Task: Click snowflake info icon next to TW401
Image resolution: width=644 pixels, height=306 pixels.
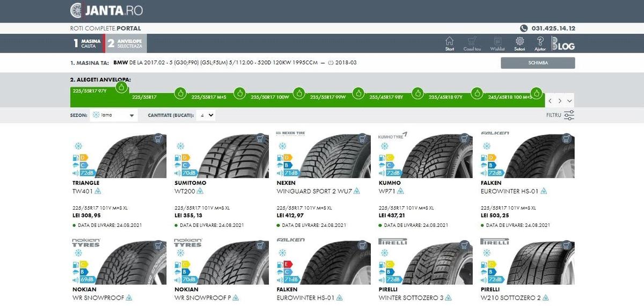Action: [98, 191]
